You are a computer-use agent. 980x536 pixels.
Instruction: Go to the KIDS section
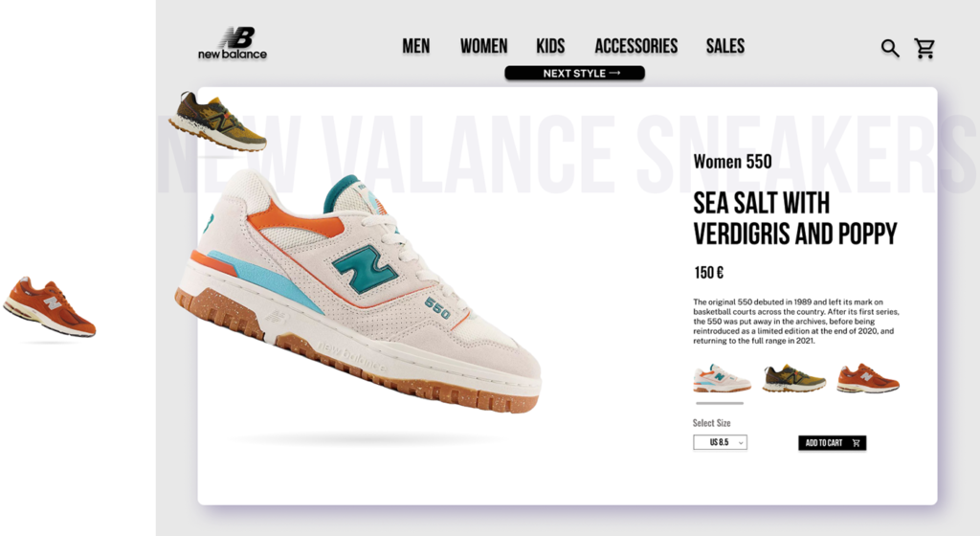point(550,46)
